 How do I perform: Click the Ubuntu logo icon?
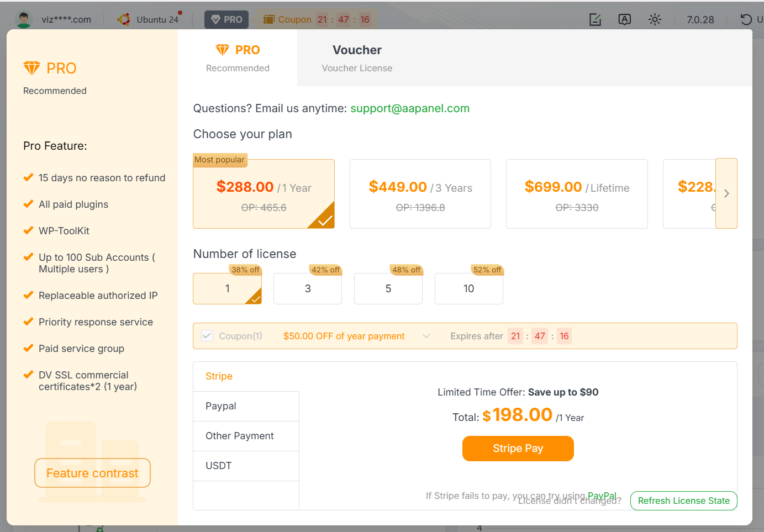pos(124,19)
